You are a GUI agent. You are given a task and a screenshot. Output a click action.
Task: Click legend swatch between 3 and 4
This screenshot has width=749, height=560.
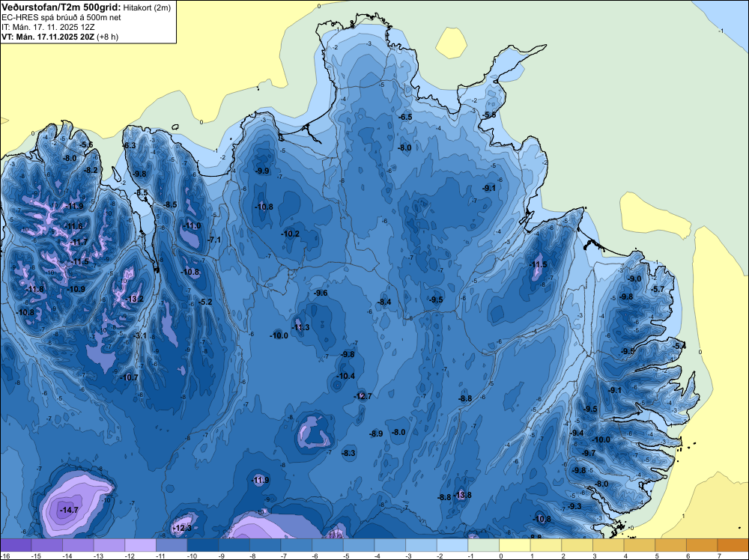(608, 545)
